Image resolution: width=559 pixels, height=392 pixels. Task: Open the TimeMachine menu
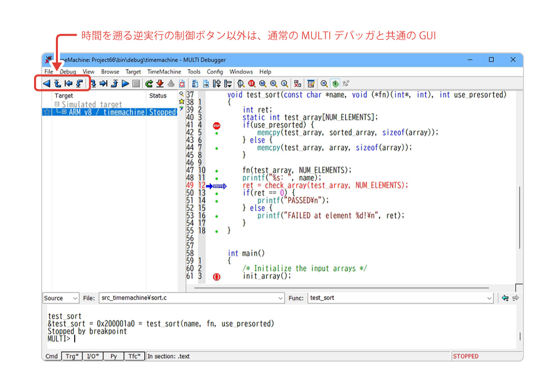tap(164, 72)
